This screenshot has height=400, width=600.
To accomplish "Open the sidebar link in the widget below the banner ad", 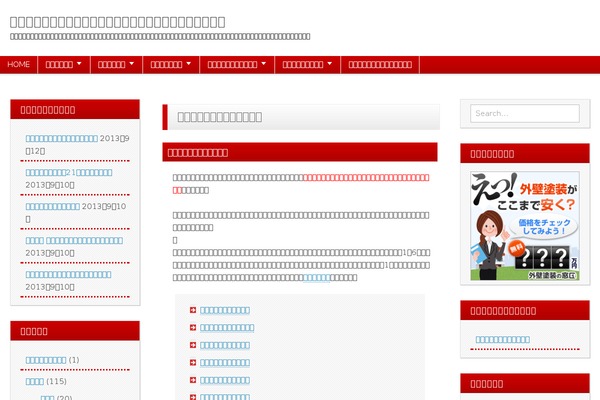I will pos(502,340).
